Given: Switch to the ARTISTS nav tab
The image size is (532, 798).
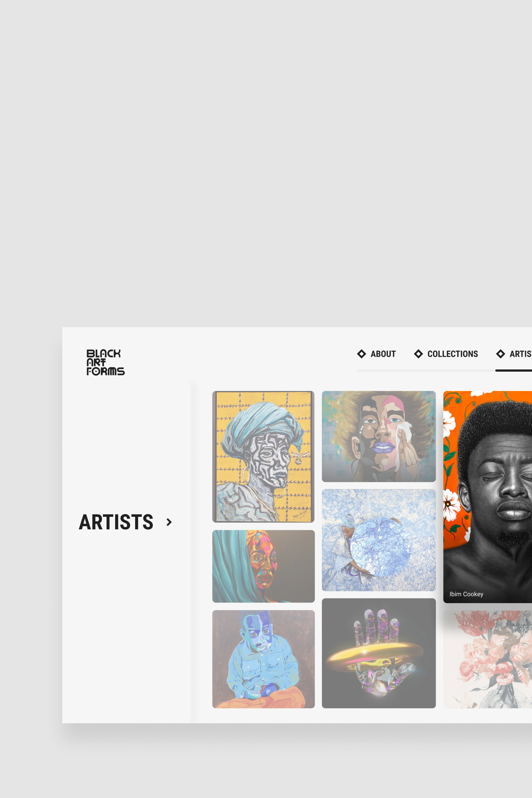Looking at the screenshot, I should [521, 354].
